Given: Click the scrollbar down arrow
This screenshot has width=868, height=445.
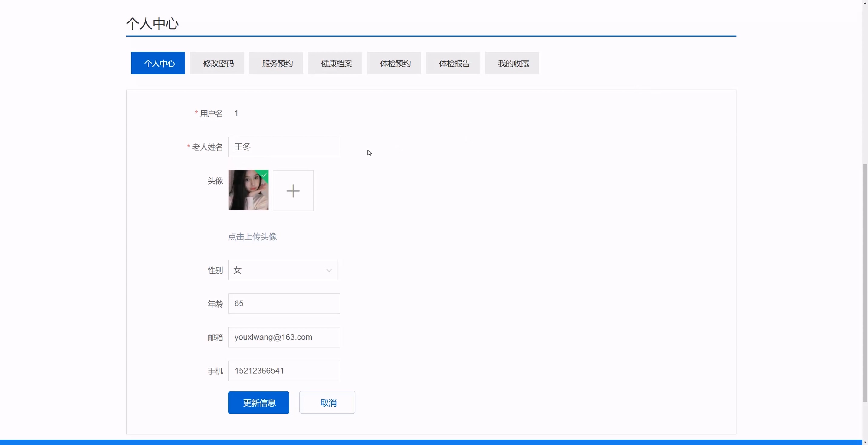Looking at the screenshot, I should point(865,442).
